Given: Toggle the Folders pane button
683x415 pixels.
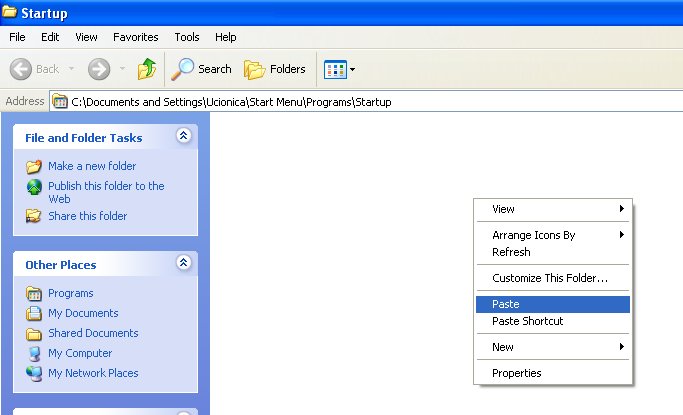Looking at the screenshot, I should click(x=275, y=69).
